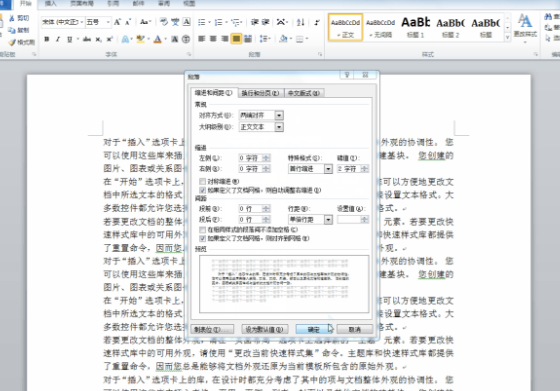
Task: Switch to 中文版式 tab in dialog
Action: pos(304,93)
